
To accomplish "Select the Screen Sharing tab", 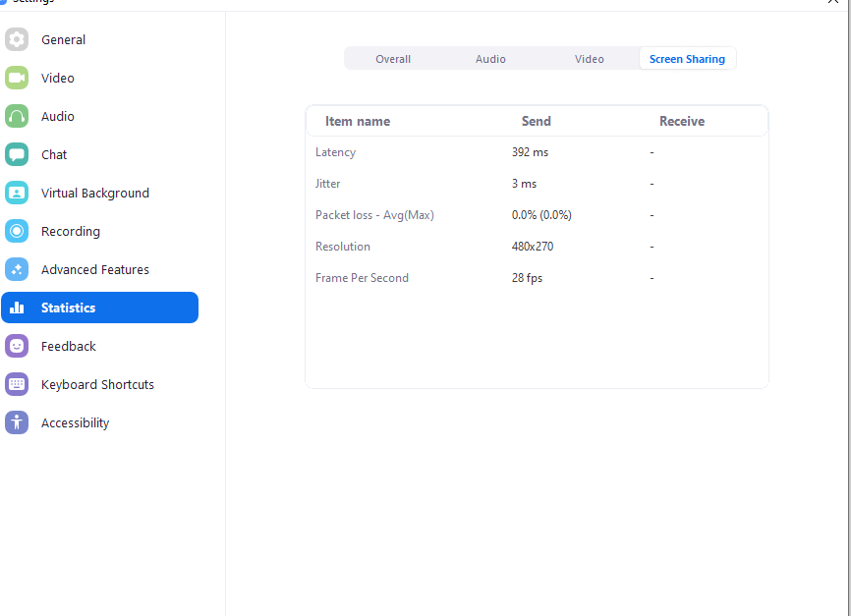I will (687, 59).
